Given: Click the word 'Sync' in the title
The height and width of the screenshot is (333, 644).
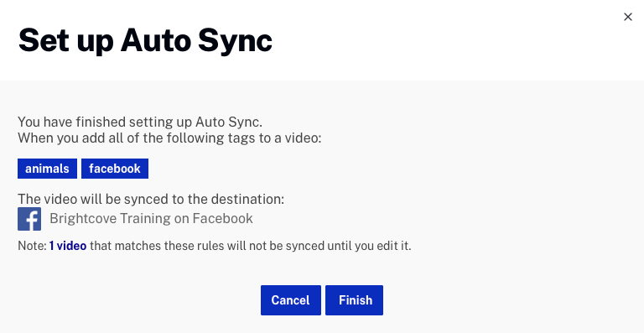Looking at the screenshot, I should click(x=235, y=40).
